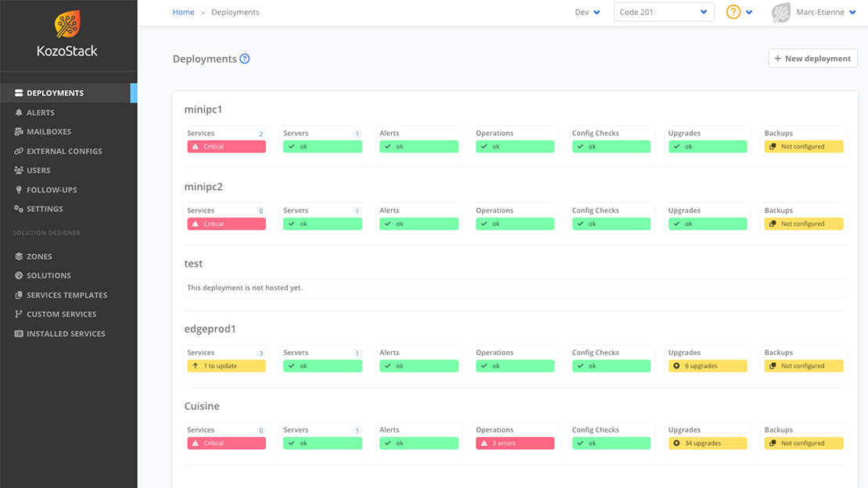The image size is (868, 488).
Task: Open the Code 201 selector dropdown
Action: (664, 12)
